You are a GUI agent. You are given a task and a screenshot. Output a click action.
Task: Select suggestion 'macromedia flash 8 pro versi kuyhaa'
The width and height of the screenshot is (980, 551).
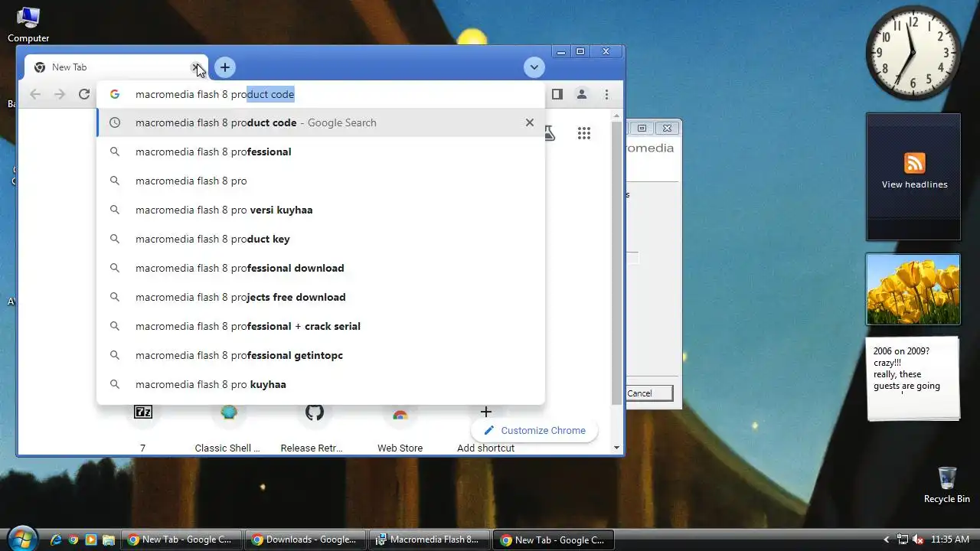point(321,210)
